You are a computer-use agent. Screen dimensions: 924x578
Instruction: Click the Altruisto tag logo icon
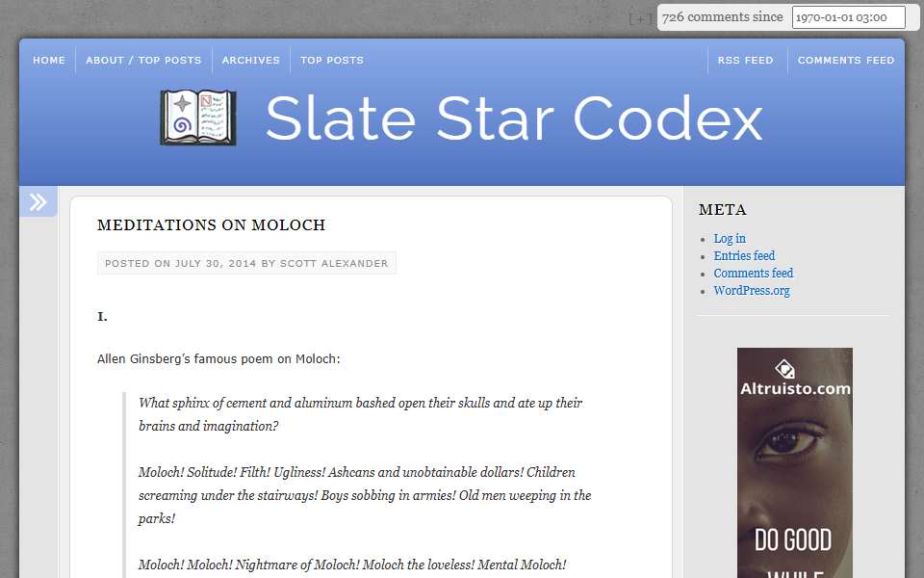(784, 369)
